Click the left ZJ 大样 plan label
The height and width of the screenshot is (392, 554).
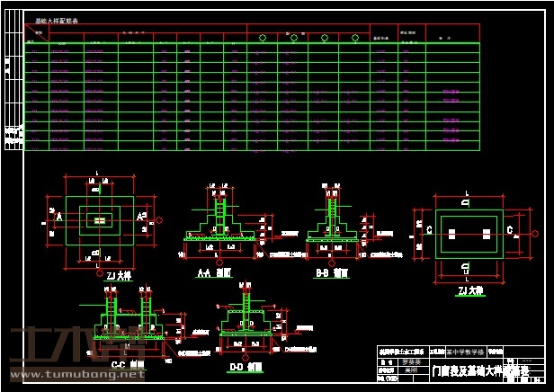point(119,276)
